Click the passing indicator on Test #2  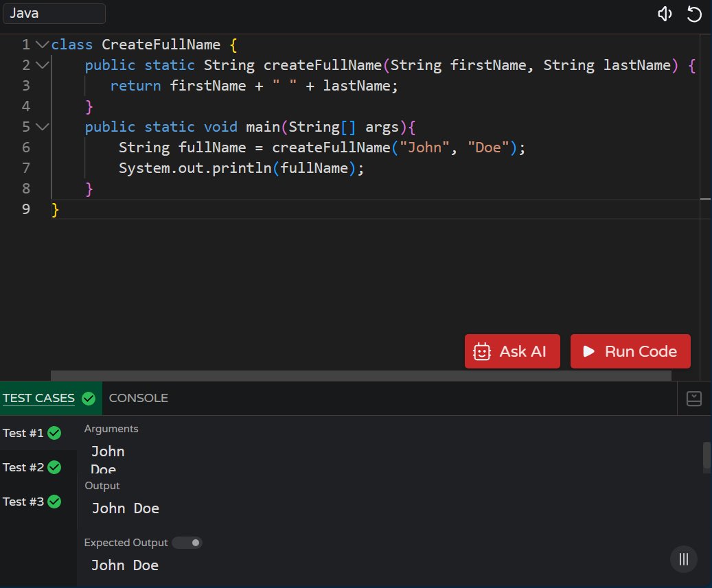(53, 467)
